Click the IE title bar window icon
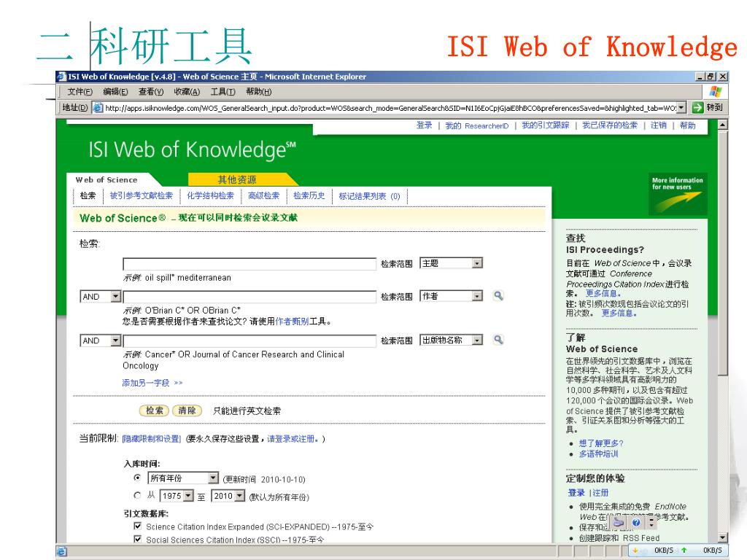The height and width of the screenshot is (560, 747). (x=61, y=77)
